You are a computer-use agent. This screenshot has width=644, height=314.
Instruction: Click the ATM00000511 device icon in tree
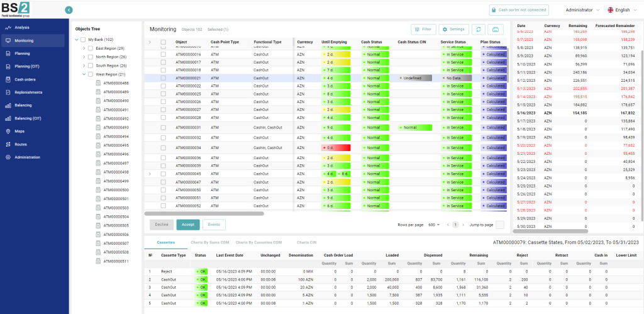(x=98, y=261)
